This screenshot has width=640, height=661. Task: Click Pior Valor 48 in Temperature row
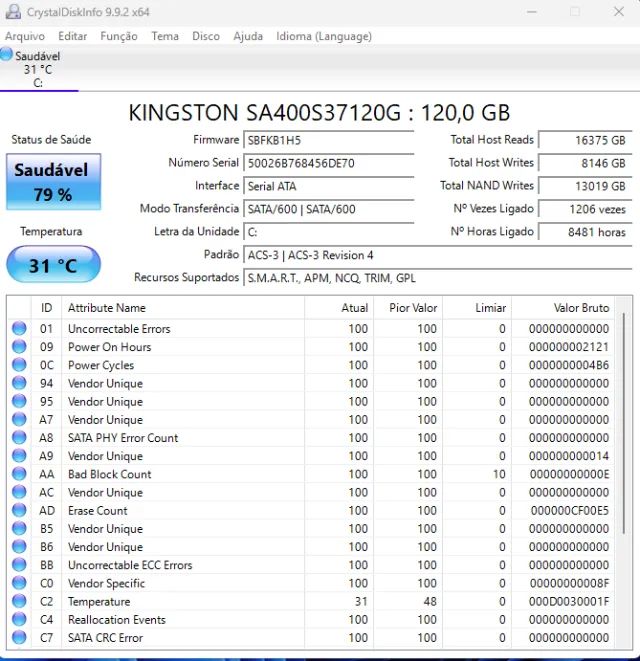pos(430,602)
